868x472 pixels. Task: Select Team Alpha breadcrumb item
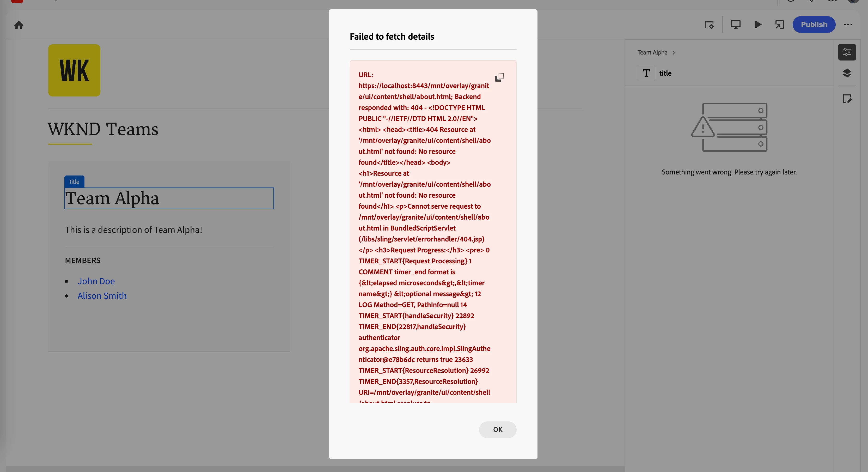point(652,53)
